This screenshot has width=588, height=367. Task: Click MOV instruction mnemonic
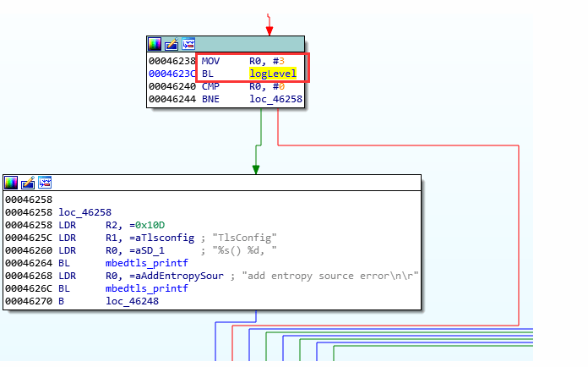[210, 61]
